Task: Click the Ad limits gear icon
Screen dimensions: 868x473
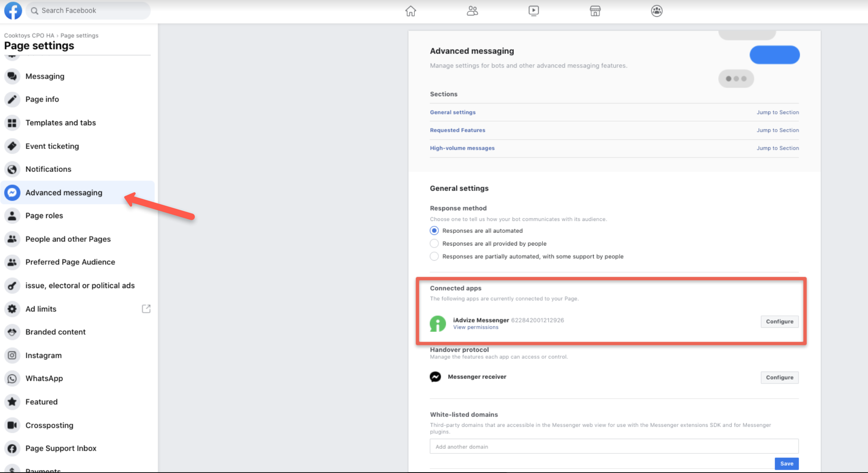Action: pyautogui.click(x=12, y=309)
